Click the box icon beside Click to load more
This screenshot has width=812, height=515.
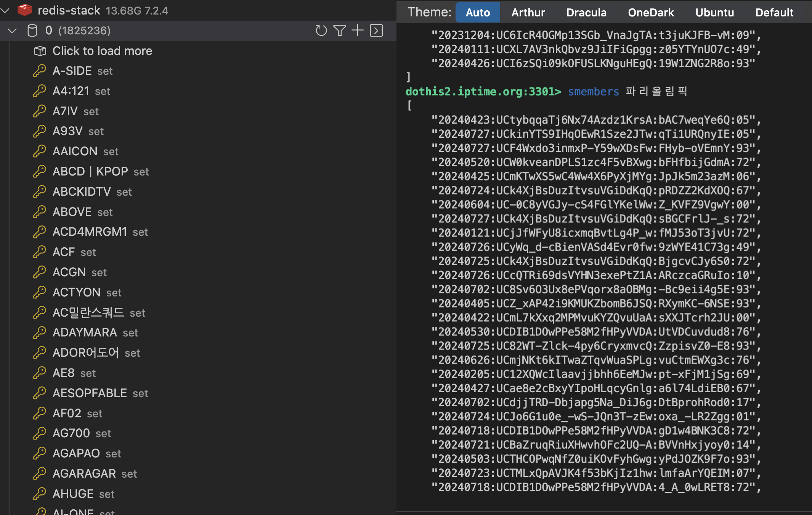[x=40, y=51]
